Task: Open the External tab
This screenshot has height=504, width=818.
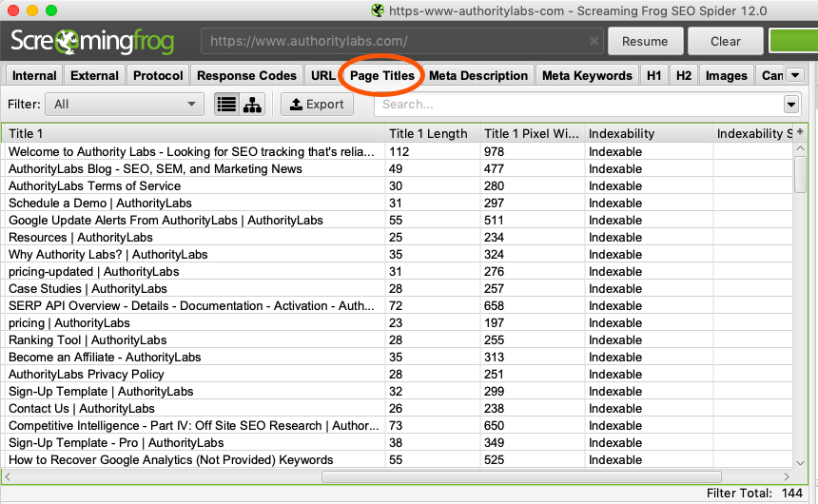Action: pyautogui.click(x=94, y=76)
